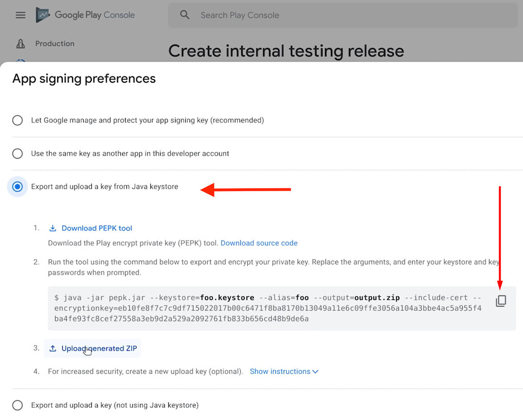Click the Create internal testing release title
The image size is (523, 420).
pos(286,51)
